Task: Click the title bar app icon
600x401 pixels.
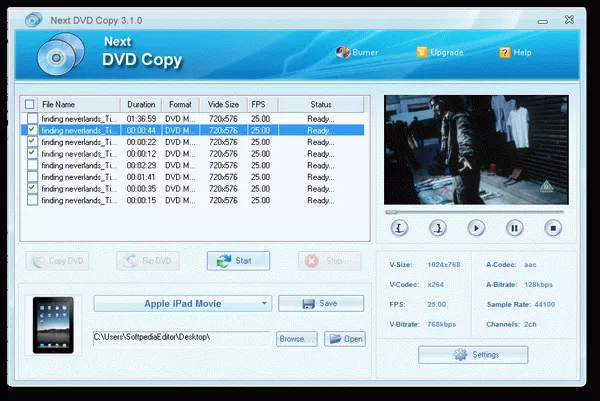Action: pyautogui.click(x=34, y=20)
